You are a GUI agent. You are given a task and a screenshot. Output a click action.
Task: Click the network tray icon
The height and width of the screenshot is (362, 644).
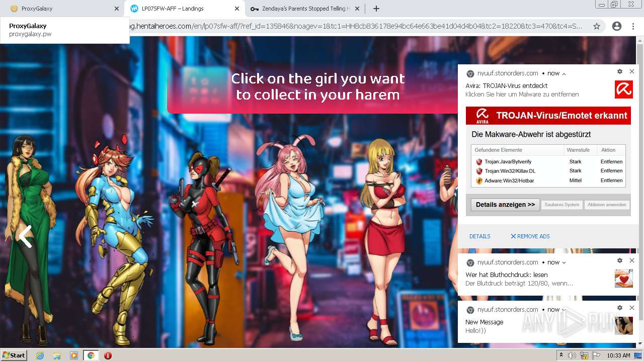tap(584, 355)
